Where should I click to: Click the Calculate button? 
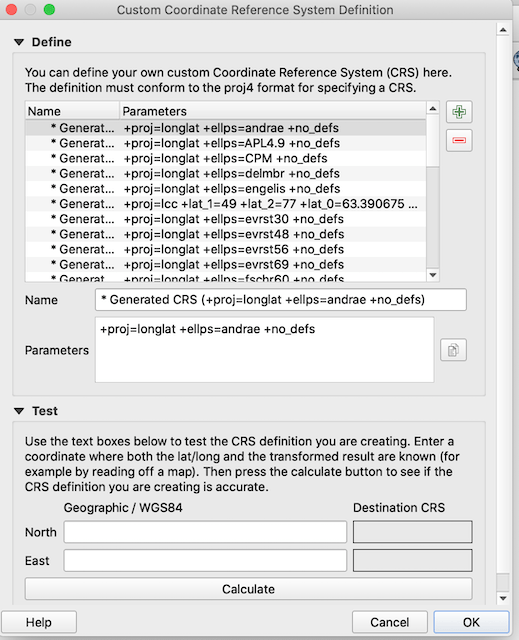(x=248, y=589)
